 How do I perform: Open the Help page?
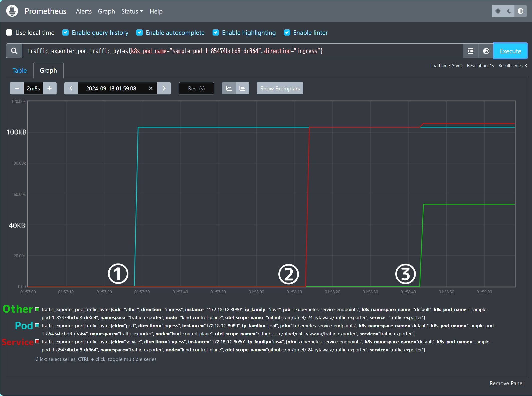pyautogui.click(x=156, y=11)
